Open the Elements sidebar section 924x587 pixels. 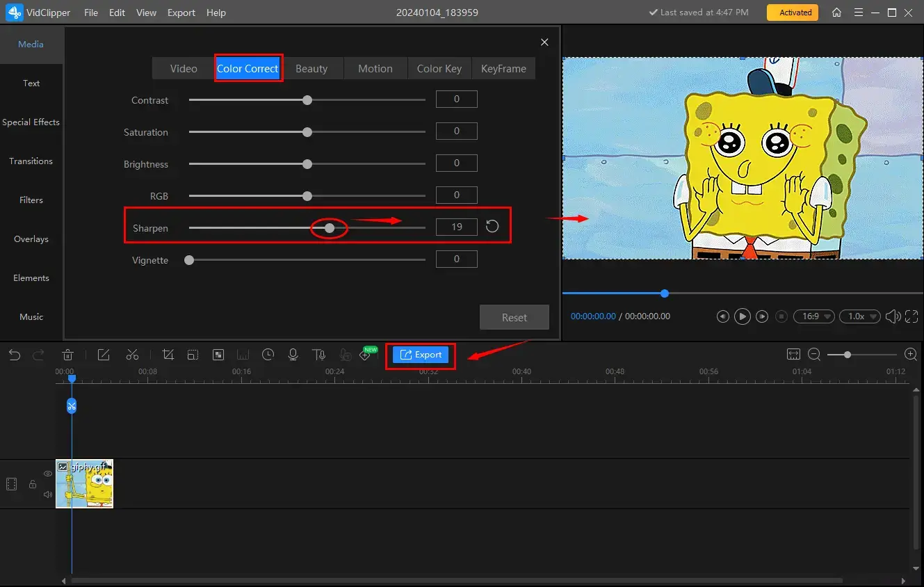click(31, 278)
